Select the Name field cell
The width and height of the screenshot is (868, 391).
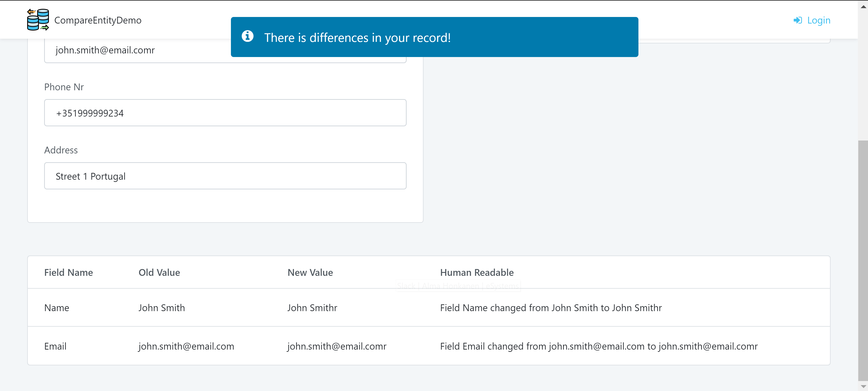[x=57, y=308]
